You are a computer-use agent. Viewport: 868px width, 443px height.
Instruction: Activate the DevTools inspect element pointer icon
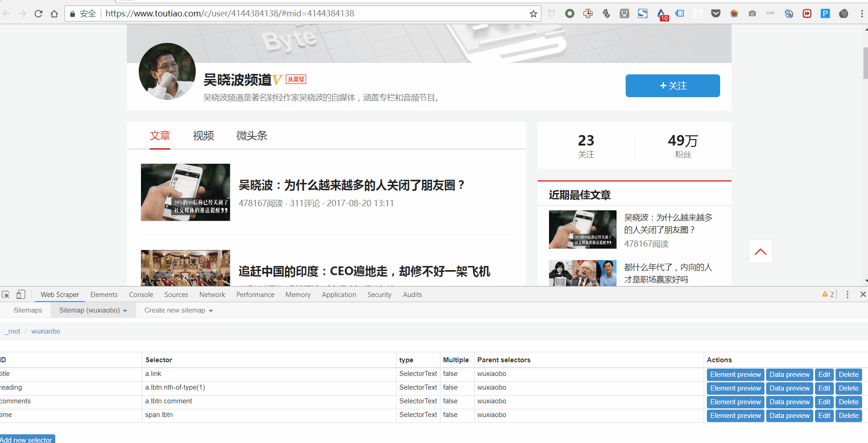point(6,295)
